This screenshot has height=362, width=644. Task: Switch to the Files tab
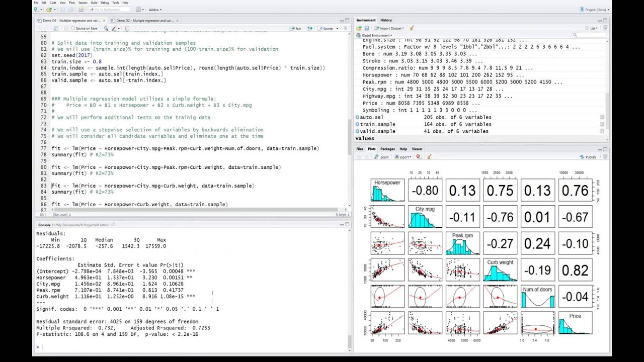point(360,149)
